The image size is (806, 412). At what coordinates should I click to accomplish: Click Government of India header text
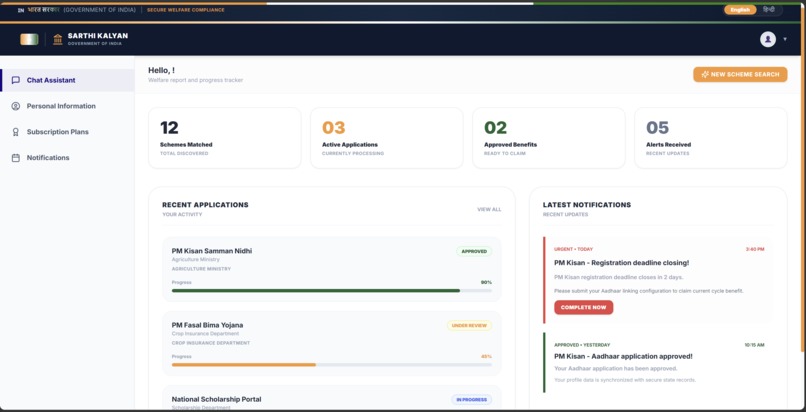[x=100, y=10]
